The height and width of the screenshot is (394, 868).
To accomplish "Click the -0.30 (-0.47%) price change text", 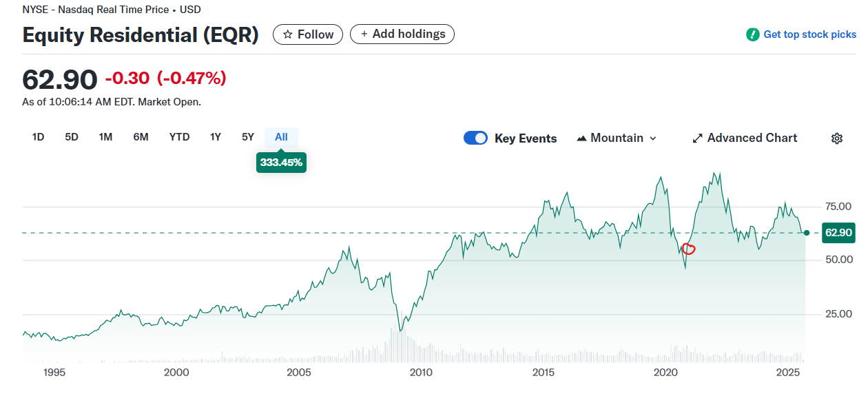I will point(165,79).
